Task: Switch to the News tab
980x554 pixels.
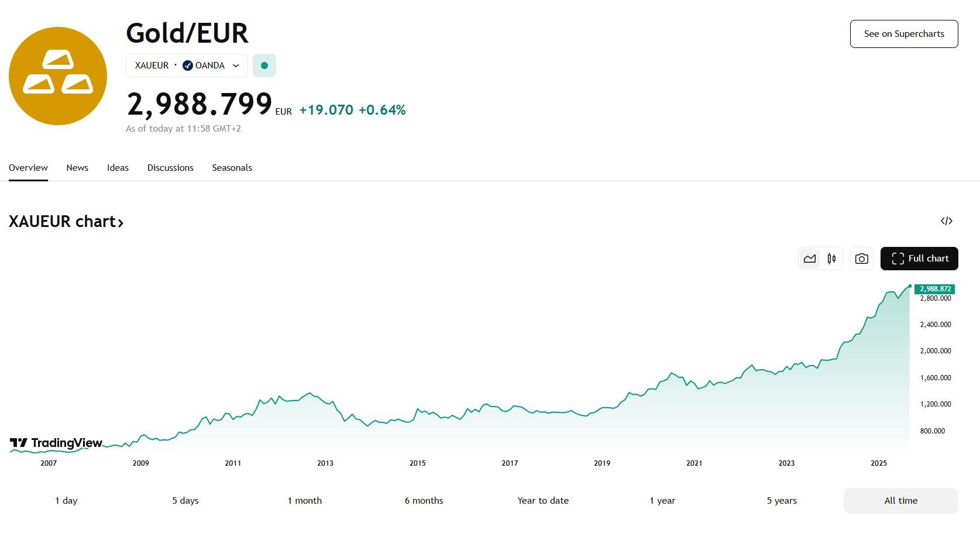Action: (77, 168)
